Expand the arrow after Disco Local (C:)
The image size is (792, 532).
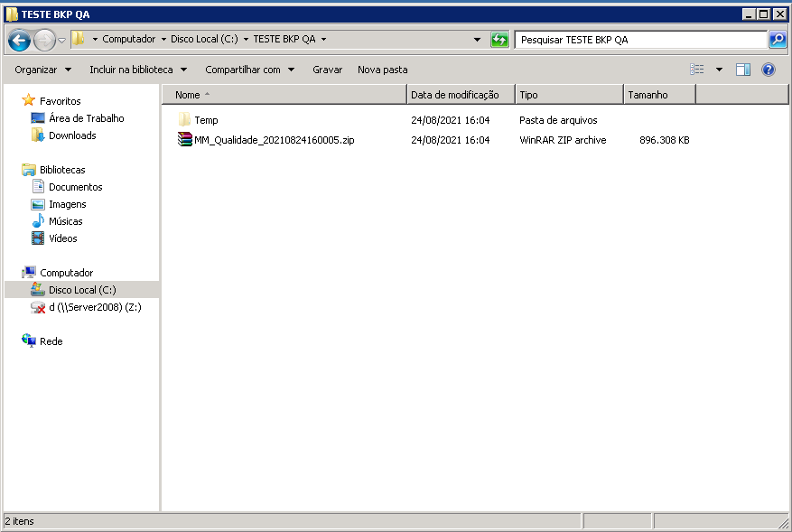tap(246, 39)
